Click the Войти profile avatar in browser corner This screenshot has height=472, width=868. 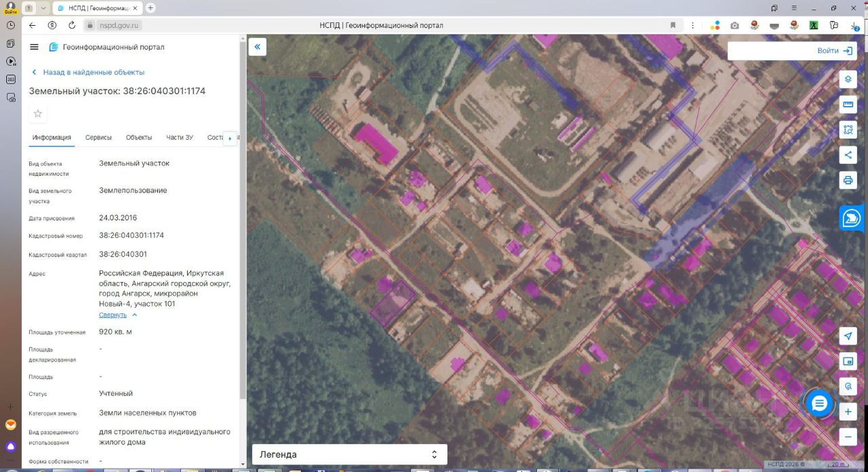coord(10,7)
